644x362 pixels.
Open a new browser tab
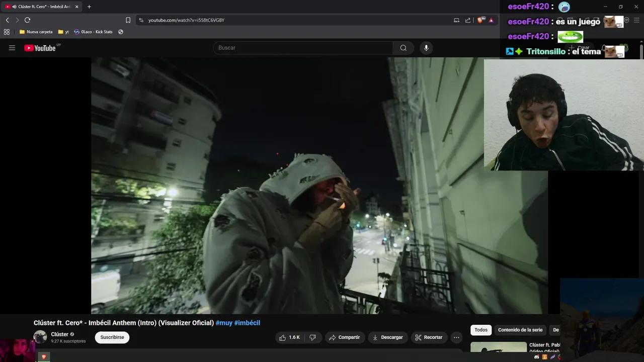[x=89, y=7]
